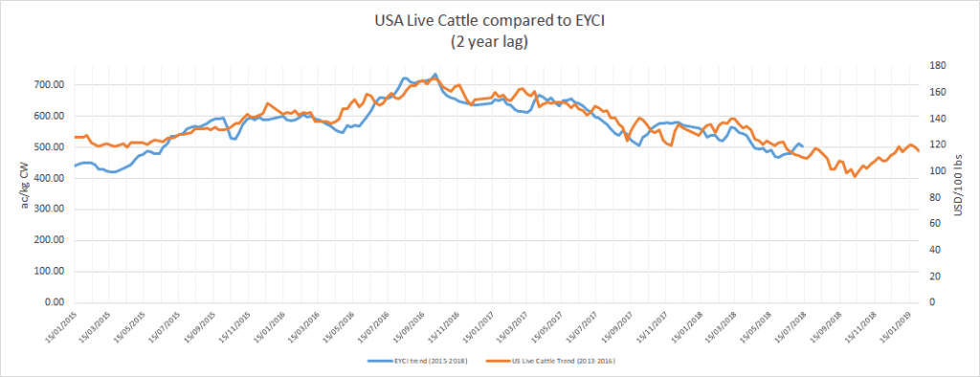Screen dimensions: 980x377
Task: Select the 15/01/2019 date axis label
Action: tap(897, 325)
